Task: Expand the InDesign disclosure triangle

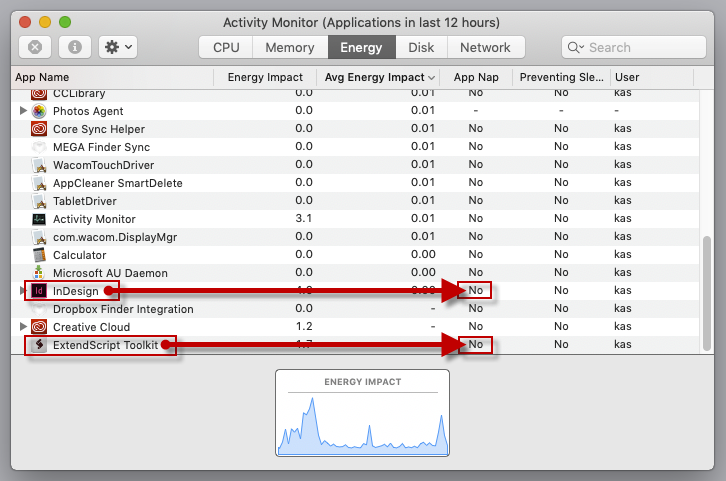Action: point(22,291)
